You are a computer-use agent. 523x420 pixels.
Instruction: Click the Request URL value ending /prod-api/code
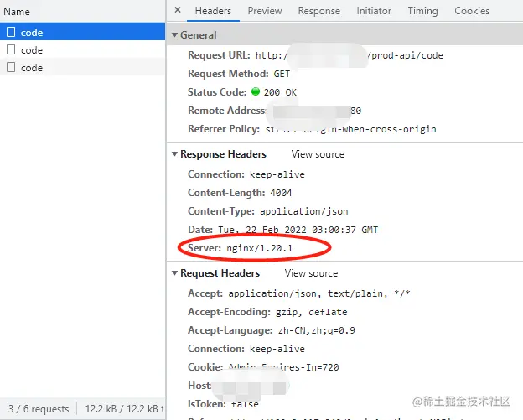pyautogui.click(x=350, y=55)
